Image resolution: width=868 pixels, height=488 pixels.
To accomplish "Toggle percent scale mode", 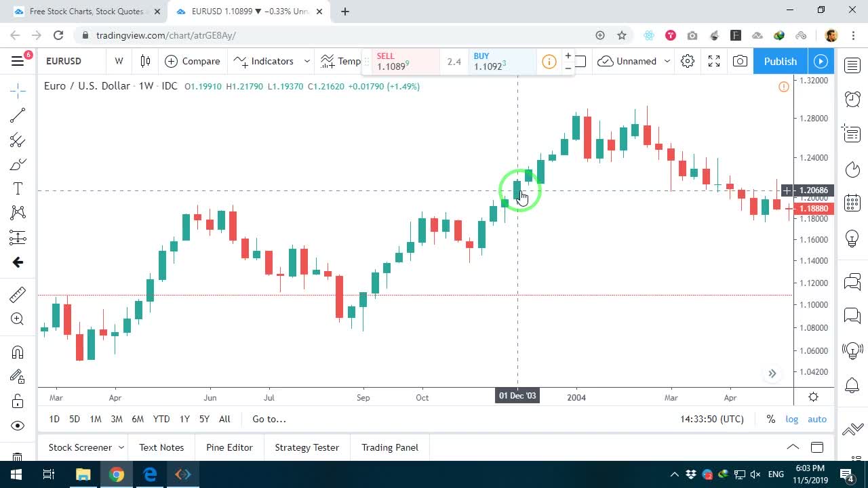I will pyautogui.click(x=770, y=419).
